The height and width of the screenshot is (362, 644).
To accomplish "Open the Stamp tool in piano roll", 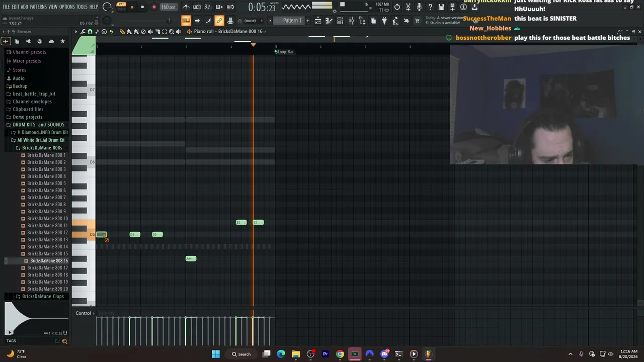I will pos(104,32).
